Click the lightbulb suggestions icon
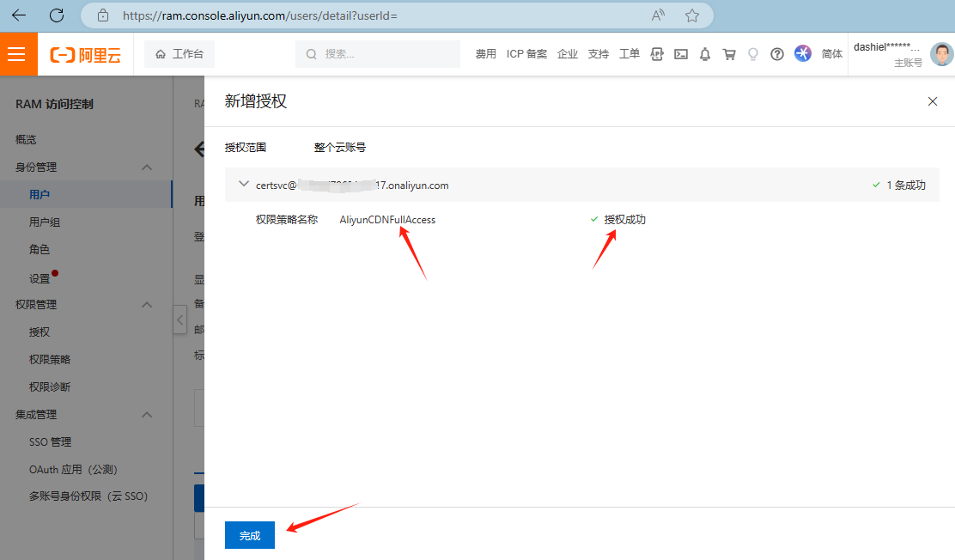The image size is (955, 560). 753,53
